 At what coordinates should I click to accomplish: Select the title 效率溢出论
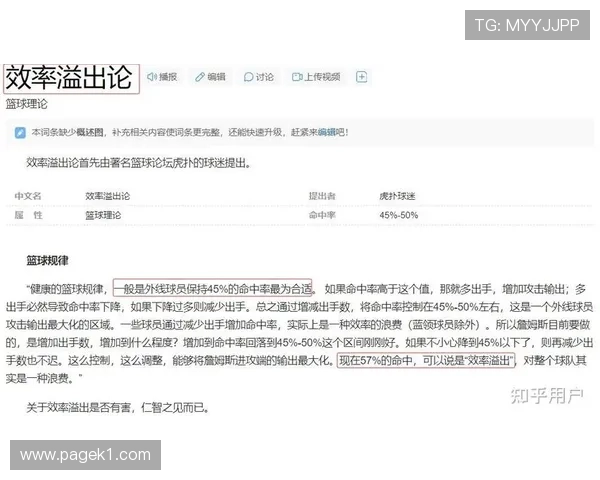click(x=69, y=78)
